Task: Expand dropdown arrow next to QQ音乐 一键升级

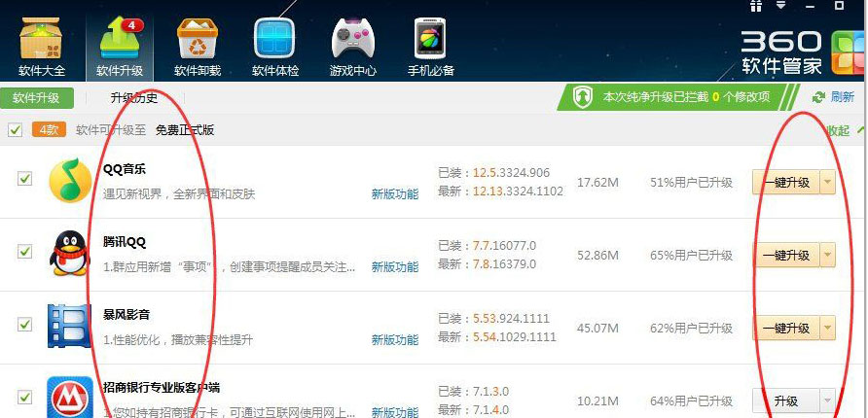Action: (x=827, y=183)
